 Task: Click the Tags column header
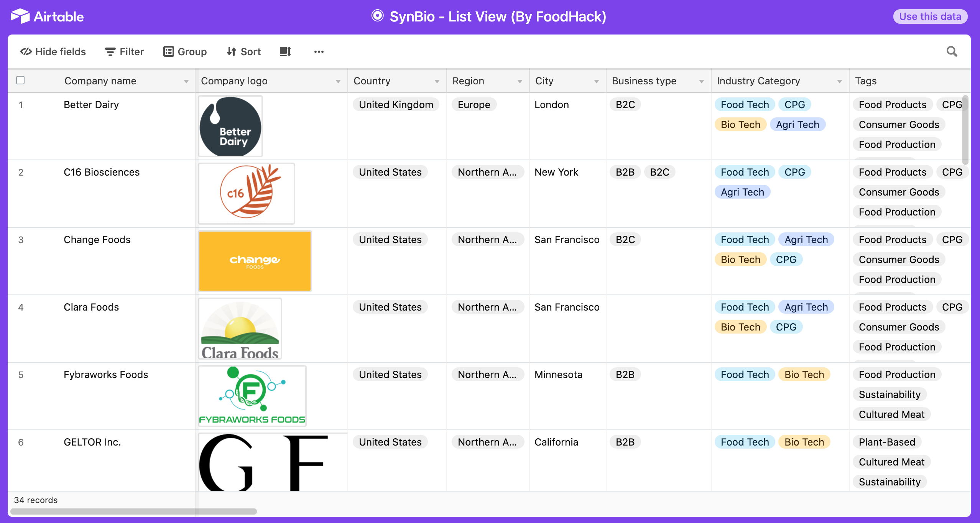(910, 81)
